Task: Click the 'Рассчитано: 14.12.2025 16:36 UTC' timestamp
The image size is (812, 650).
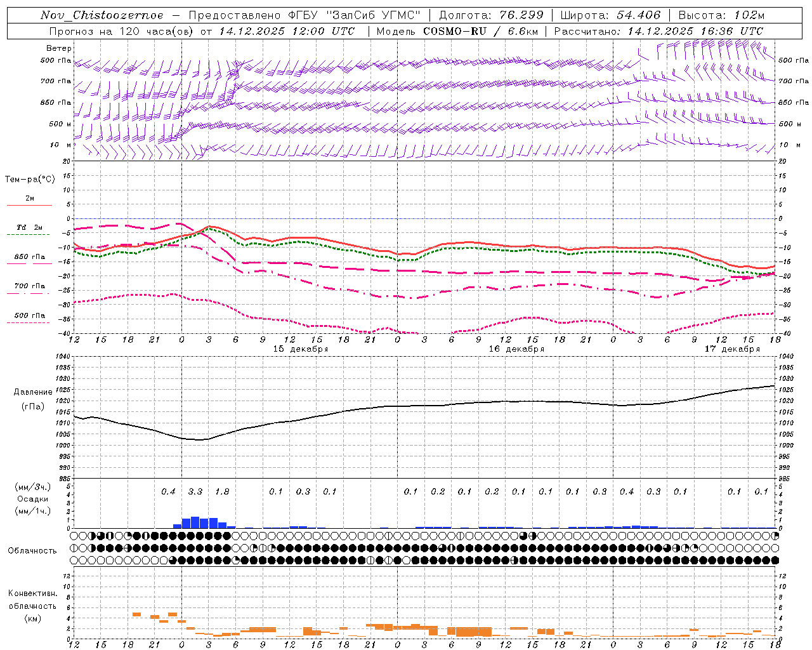Action: 658,31
